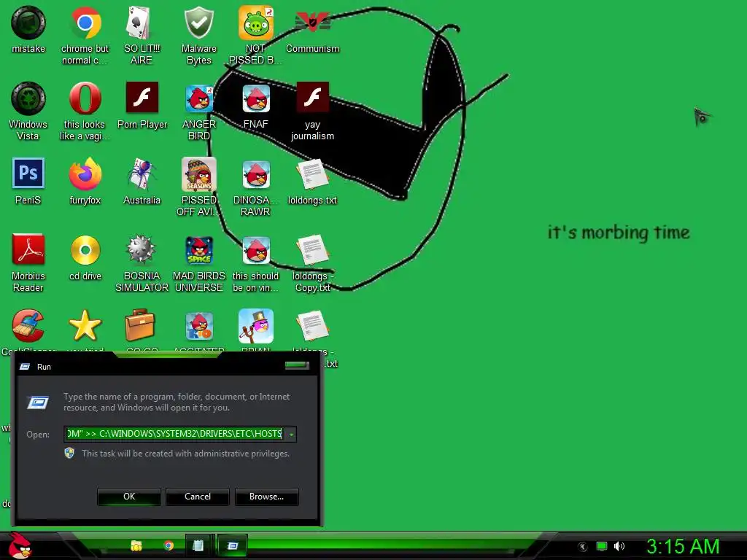
Task: Select the yellow star desktop icon
Action: [x=85, y=326]
